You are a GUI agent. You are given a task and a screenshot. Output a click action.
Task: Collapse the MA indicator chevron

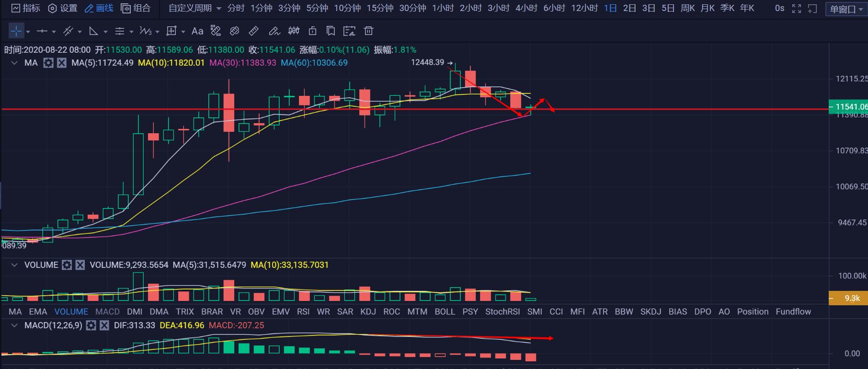point(14,63)
